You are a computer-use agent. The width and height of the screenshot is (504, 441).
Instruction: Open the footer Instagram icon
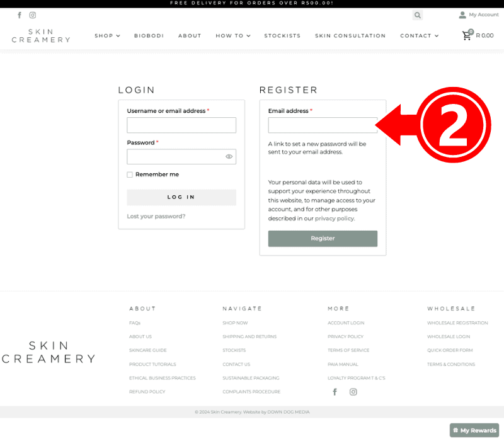pyautogui.click(x=353, y=392)
